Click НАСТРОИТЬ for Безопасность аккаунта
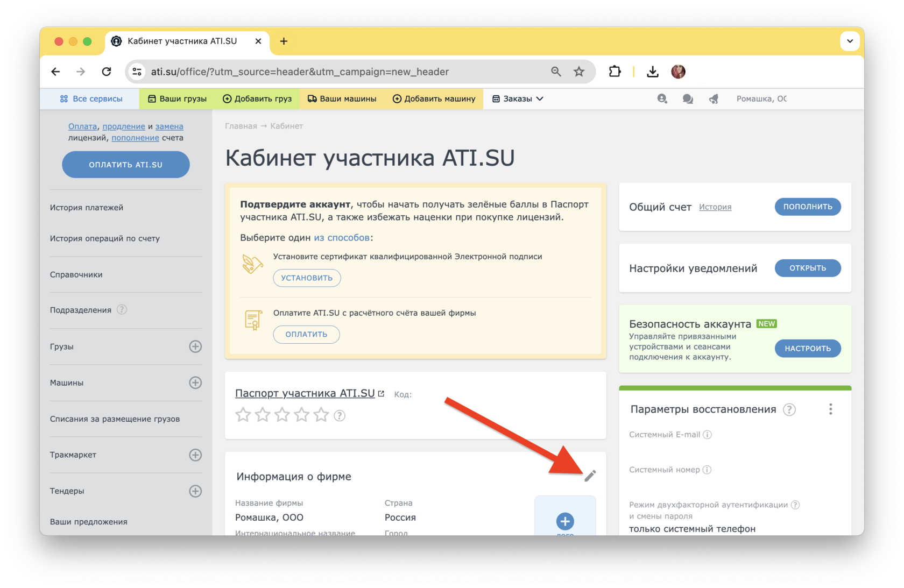 (808, 349)
